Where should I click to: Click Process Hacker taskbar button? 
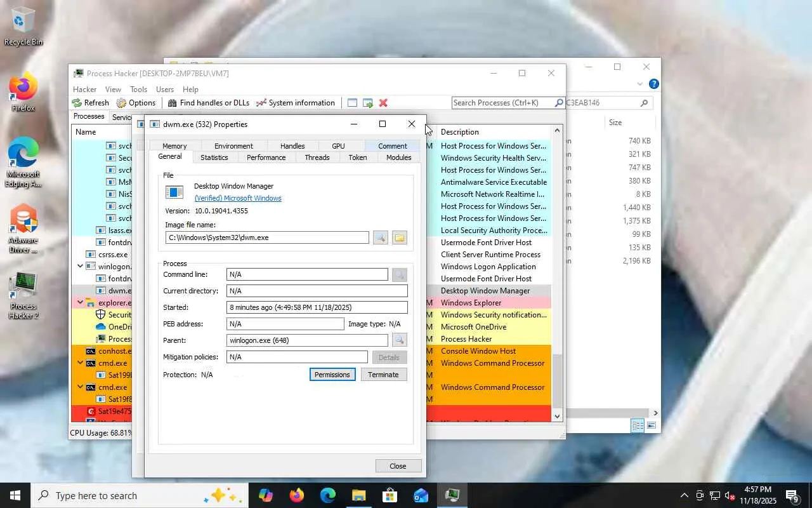point(452,495)
